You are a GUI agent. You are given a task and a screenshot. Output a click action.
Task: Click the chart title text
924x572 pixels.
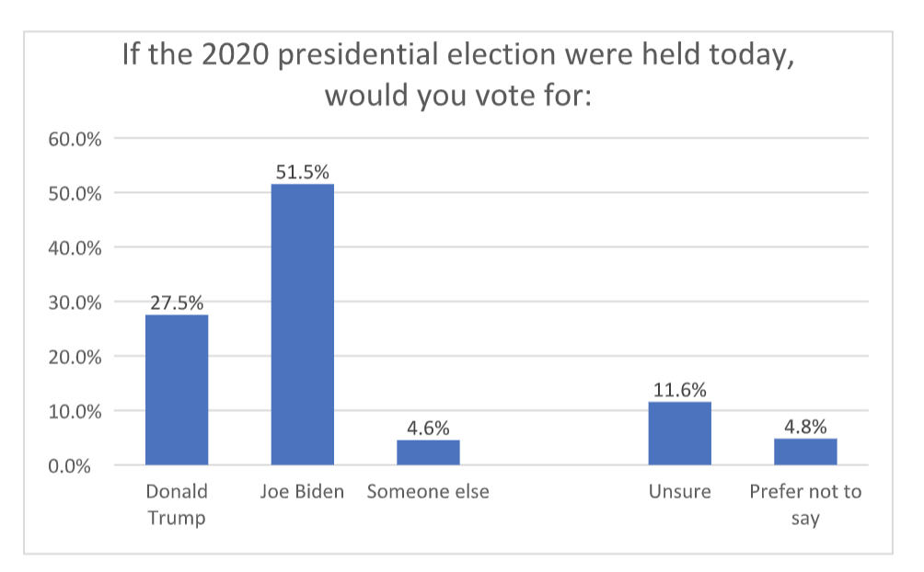tap(457, 74)
